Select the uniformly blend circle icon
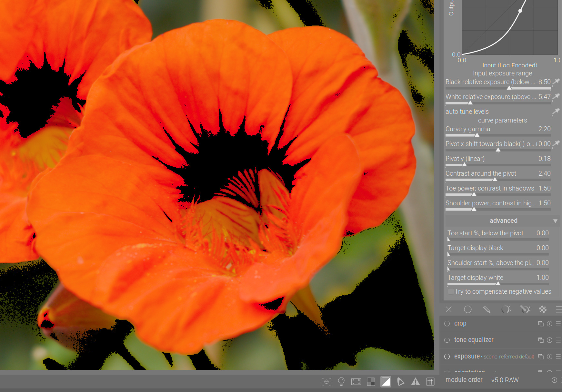Viewport: 562px width, 392px height. click(x=467, y=309)
